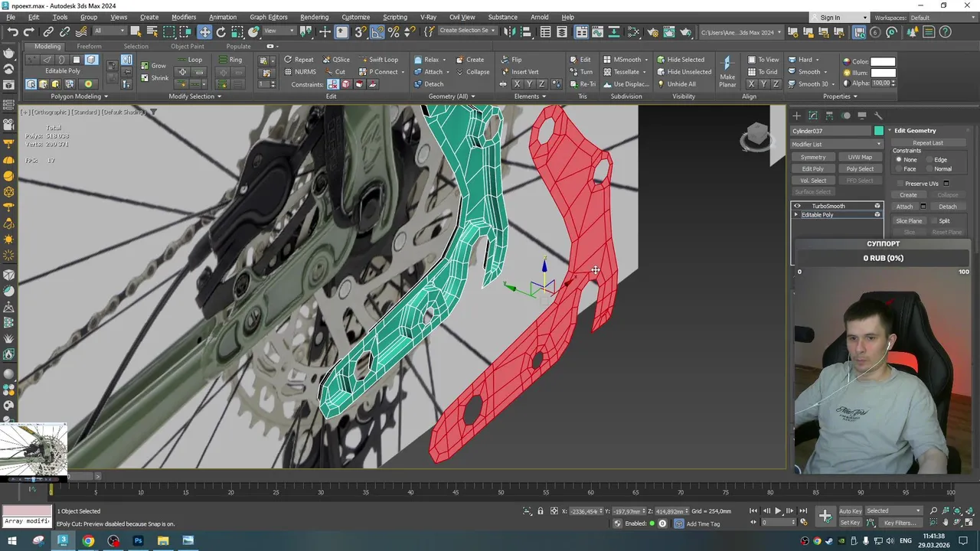Switch to the Freeform ribbon tab
The height and width of the screenshot is (551, 980).
click(89, 47)
